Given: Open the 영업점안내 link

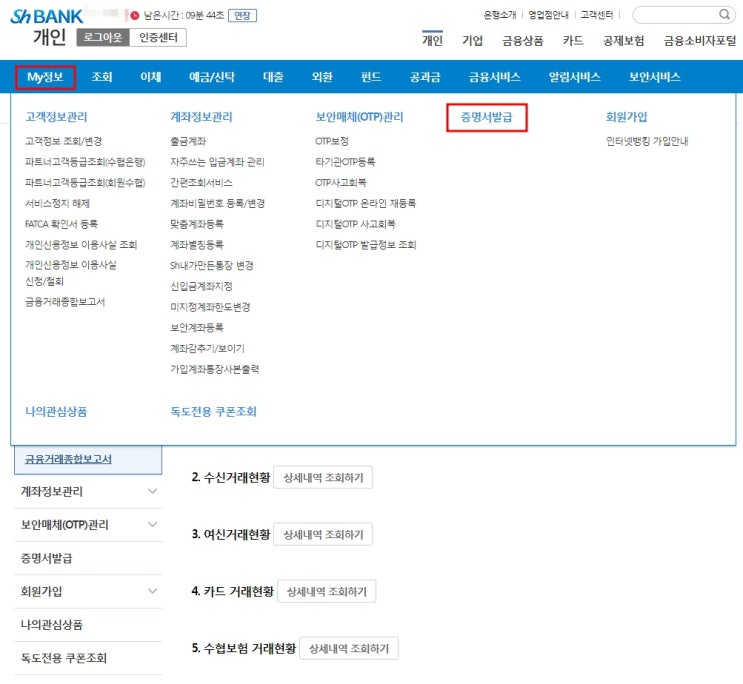Looking at the screenshot, I should tap(548, 15).
